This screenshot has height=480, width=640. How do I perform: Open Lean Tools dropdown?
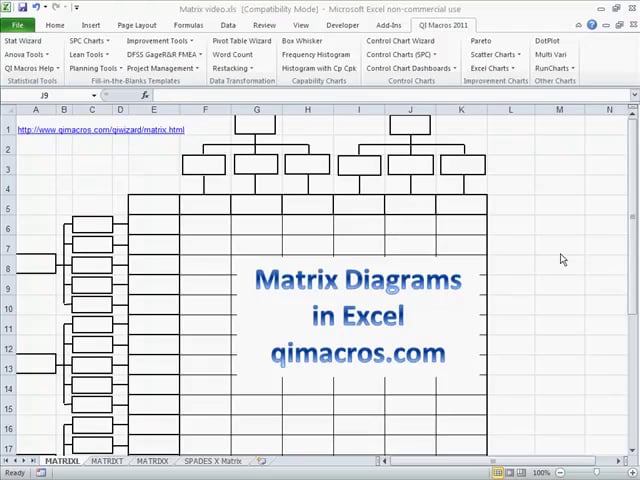(x=89, y=54)
